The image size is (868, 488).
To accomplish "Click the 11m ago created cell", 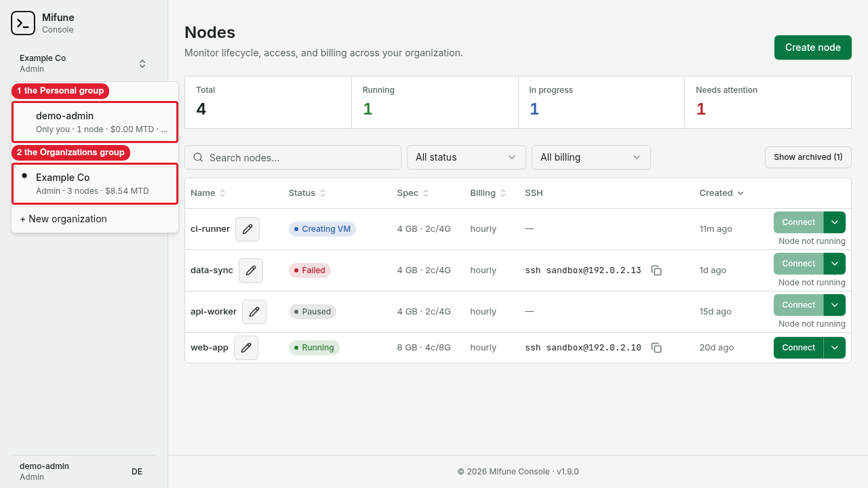I will coord(716,229).
